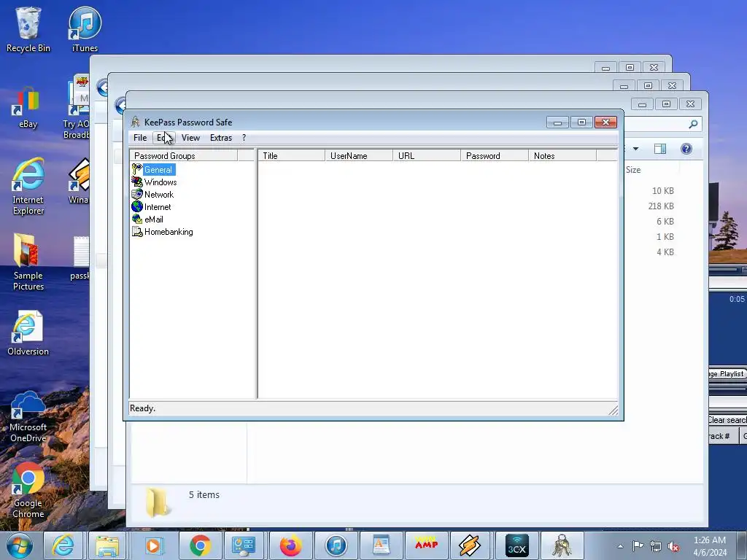Screen dimensions: 747x560
Task: Click the Internet group globe icon
Action: click(x=137, y=206)
